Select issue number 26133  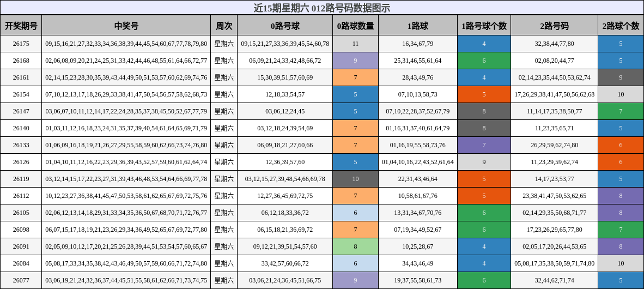click(x=21, y=145)
